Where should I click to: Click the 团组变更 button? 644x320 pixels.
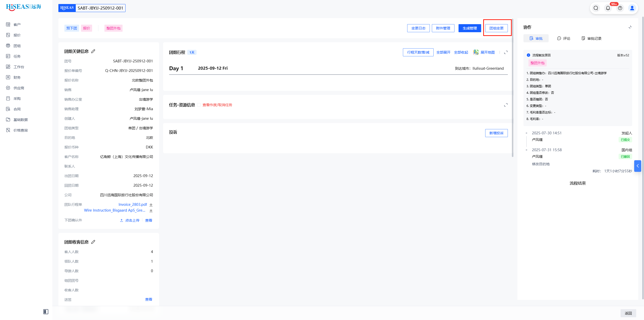point(496,28)
